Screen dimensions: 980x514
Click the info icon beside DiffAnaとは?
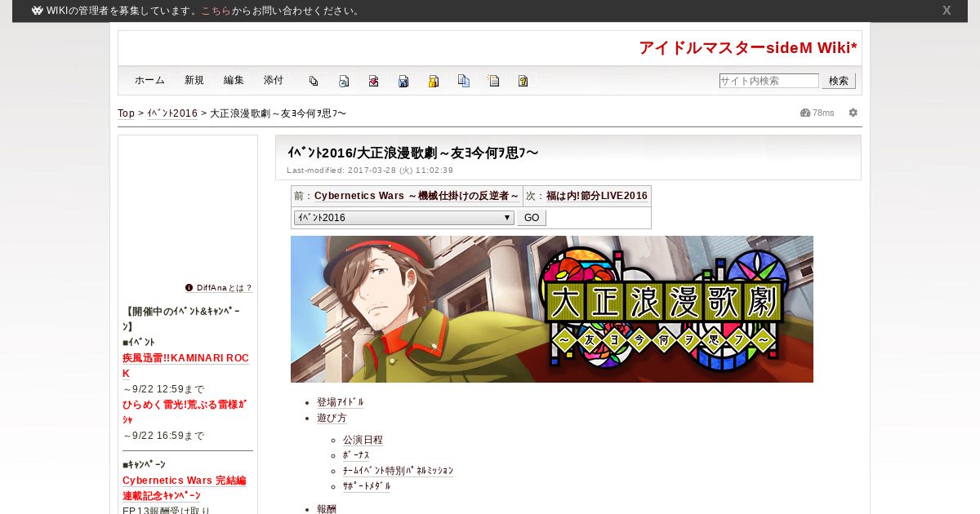pyautogui.click(x=189, y=288)
